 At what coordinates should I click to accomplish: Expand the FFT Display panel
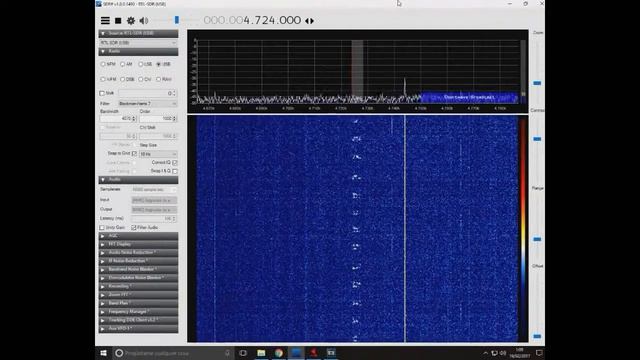tap(138, 244)
